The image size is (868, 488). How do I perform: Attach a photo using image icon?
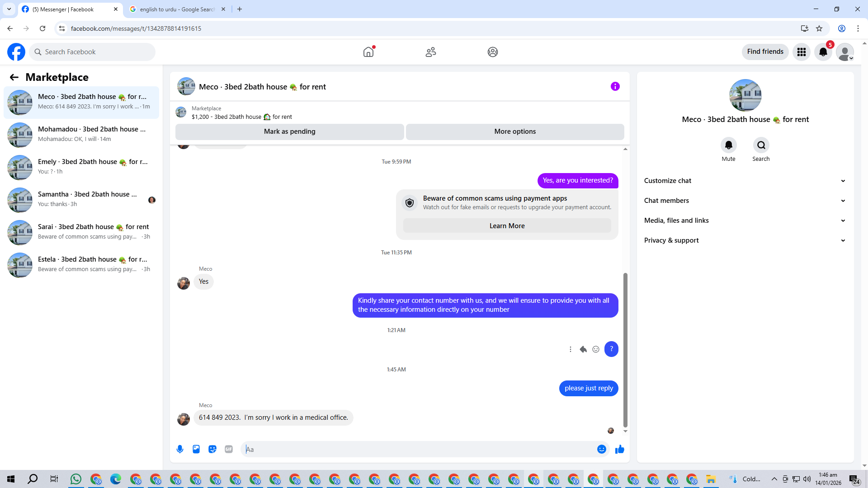click(x=196, y=449)
